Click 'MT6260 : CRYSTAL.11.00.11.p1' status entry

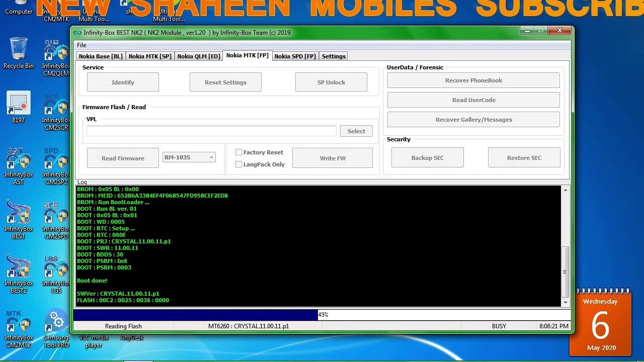tap(249, 326)
